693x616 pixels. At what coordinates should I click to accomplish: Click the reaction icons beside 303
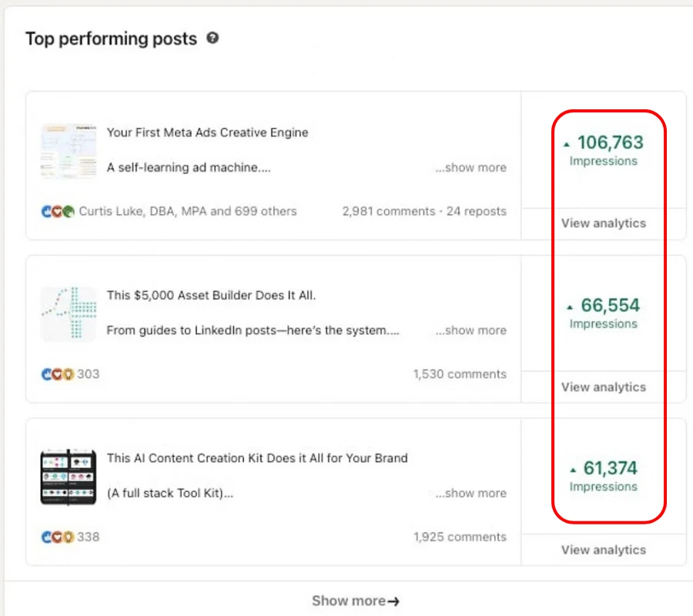tap(58, 374)
